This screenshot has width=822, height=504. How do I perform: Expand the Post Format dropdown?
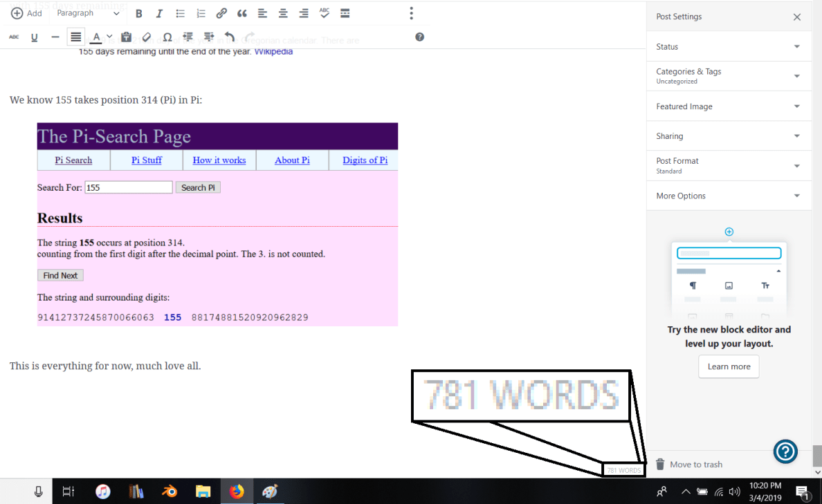pyautogui.click(x=729, y=165)
